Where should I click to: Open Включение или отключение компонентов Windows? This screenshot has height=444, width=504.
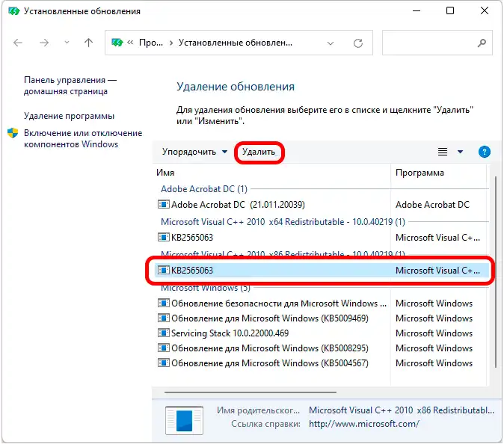[83, 138]
